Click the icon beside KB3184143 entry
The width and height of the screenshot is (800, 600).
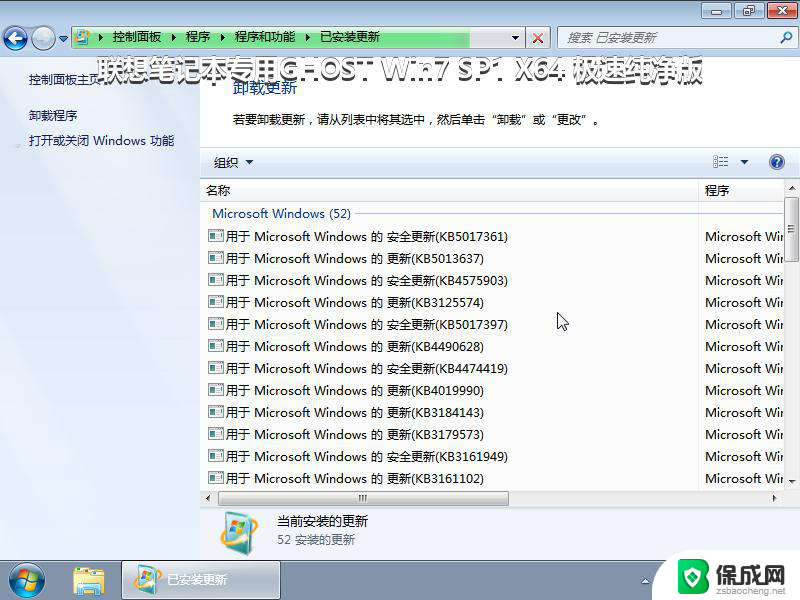coord(216,411)
